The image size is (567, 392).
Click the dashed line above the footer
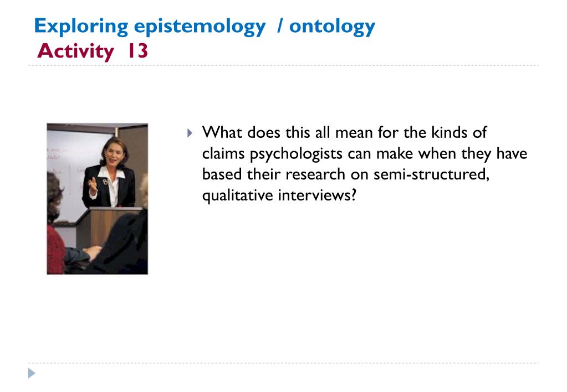pyautogui.click(x=284, y=363)
